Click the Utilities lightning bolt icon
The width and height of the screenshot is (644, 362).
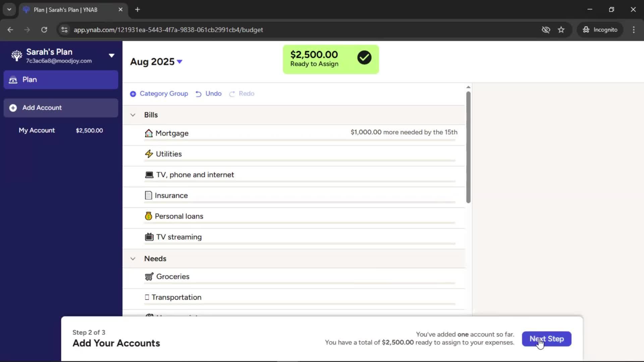coord(149,154)
